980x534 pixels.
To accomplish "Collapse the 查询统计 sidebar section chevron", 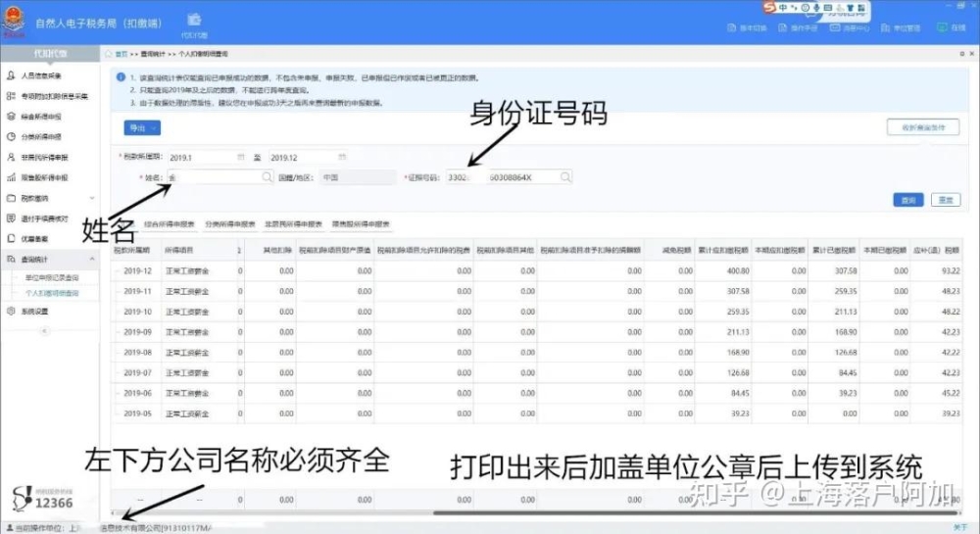I will (92, 260).
